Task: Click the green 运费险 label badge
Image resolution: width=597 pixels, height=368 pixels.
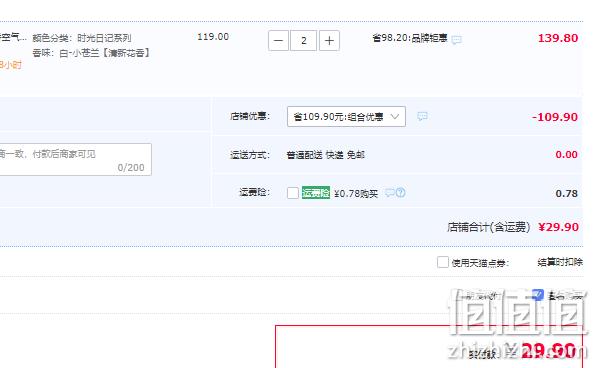Action: pyautogui.click(x=316, y=193)
